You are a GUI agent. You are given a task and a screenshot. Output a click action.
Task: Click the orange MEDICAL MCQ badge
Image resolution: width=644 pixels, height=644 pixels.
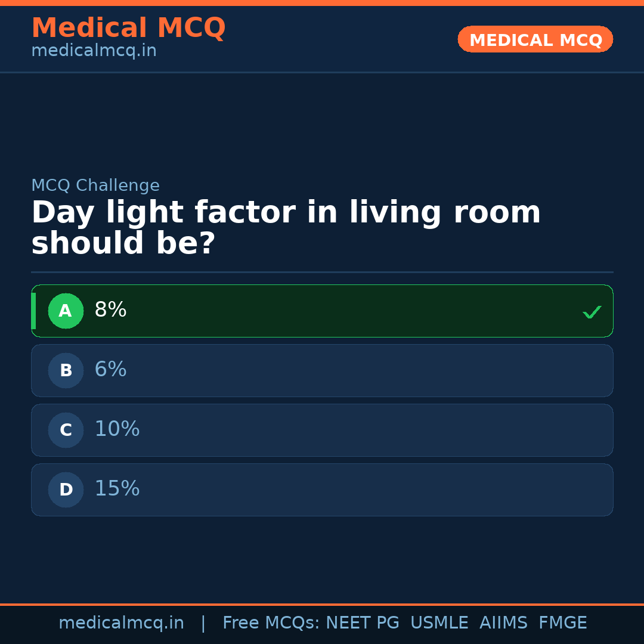point(535,39)
